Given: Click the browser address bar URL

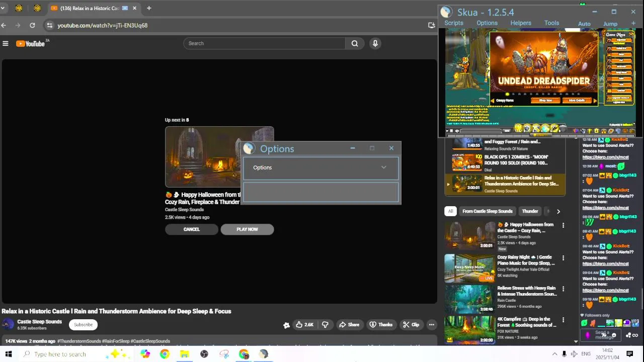Looking at the screenshot, I should [x=102, y=25].
